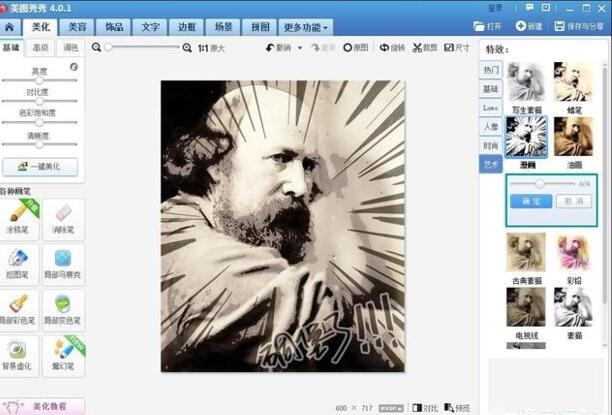Click 1:1 原大 actual size
This screenshot has height=415, width=612.
coord(211,48)
